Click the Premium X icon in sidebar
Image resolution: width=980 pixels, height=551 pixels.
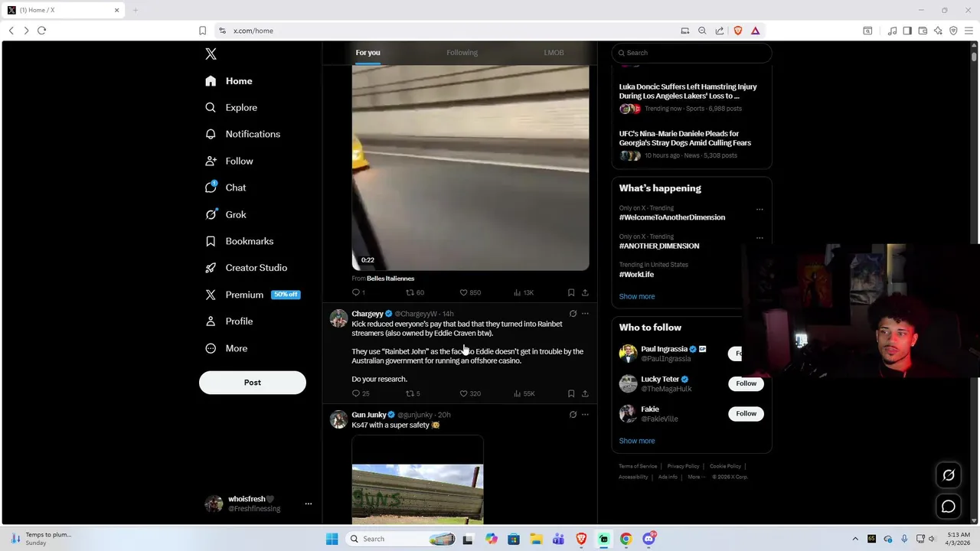point(211,295)
